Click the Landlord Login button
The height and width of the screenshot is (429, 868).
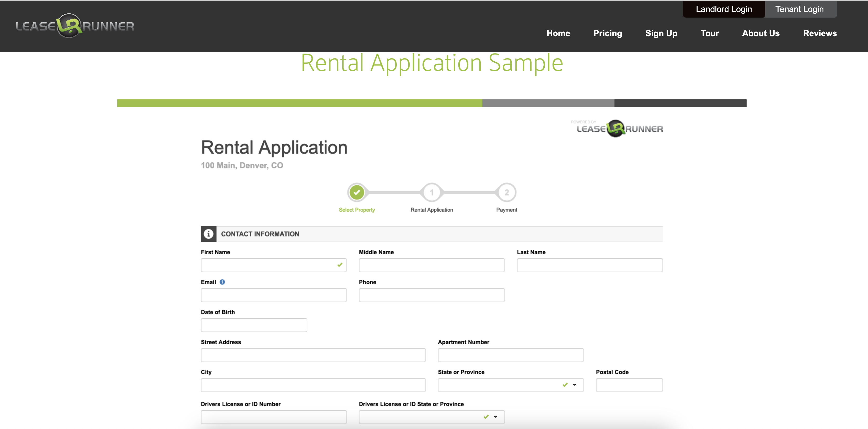tap(724, 8)
